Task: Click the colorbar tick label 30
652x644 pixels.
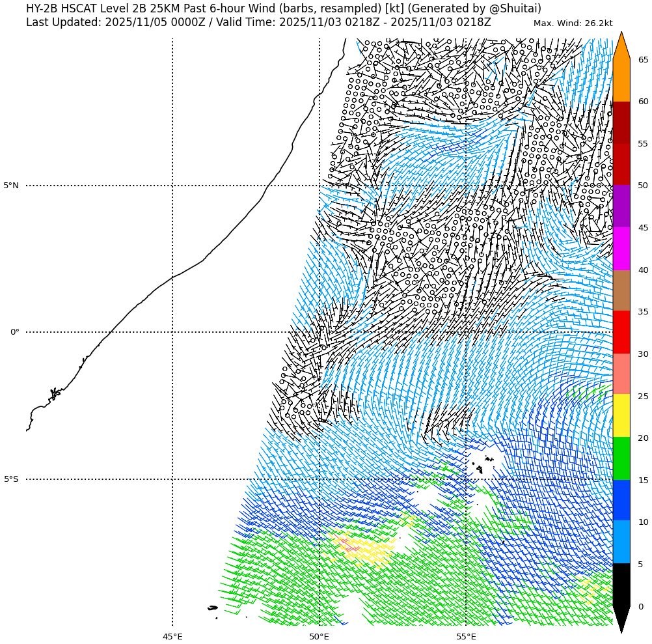Action: [x=643, y=354]
